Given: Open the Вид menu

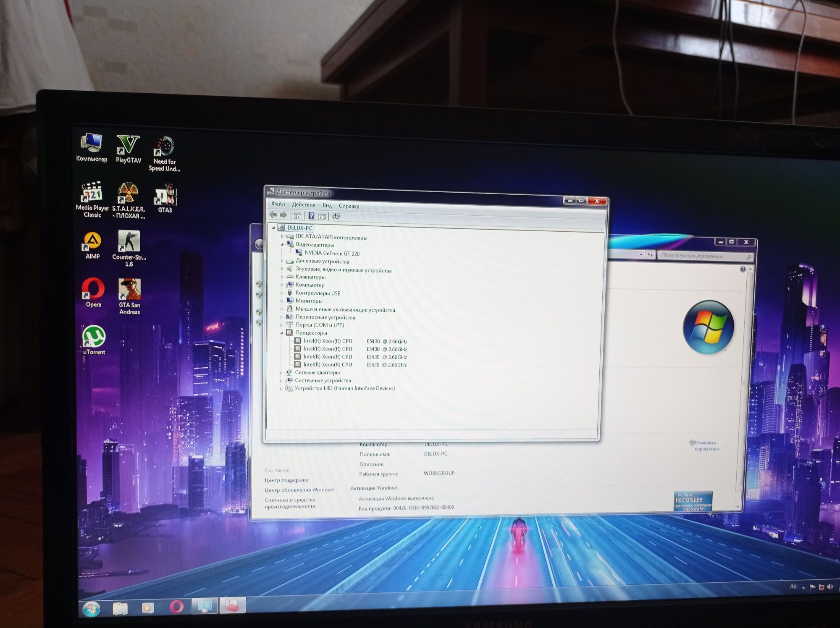Looking at the screenshot, I should point(327,205).
